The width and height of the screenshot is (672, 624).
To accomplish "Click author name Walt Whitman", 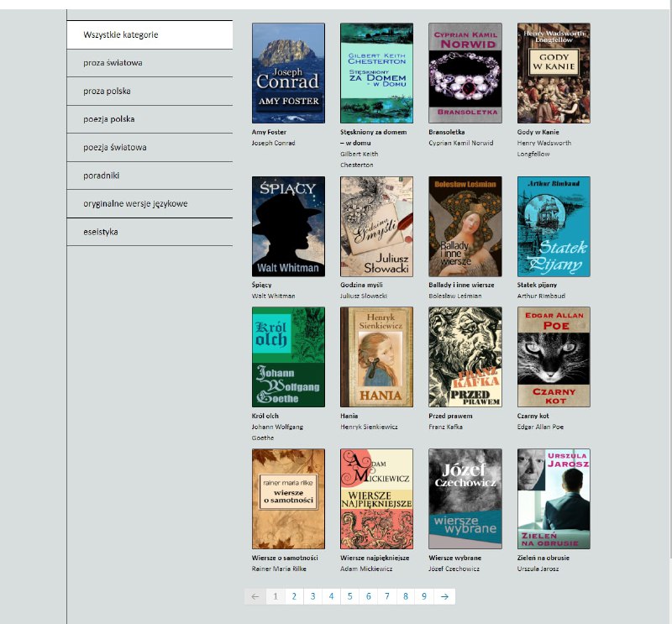I will (x=274, y=296).
